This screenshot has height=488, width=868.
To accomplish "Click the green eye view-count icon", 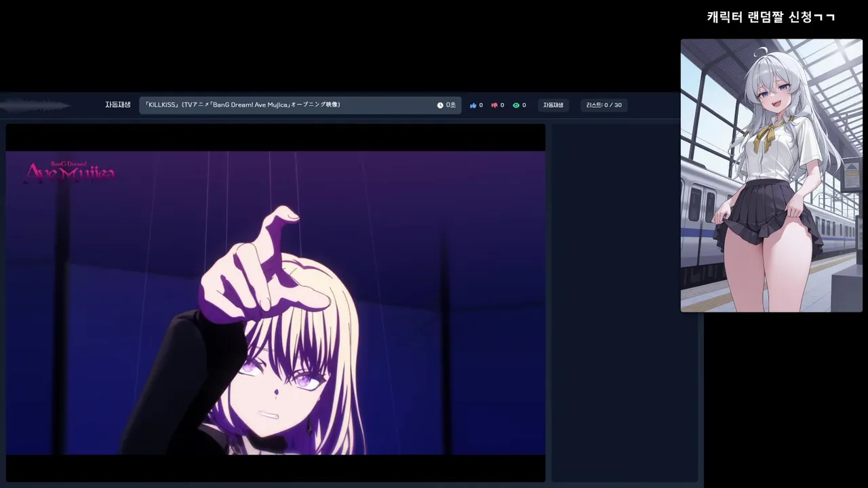I will (516, 105).
